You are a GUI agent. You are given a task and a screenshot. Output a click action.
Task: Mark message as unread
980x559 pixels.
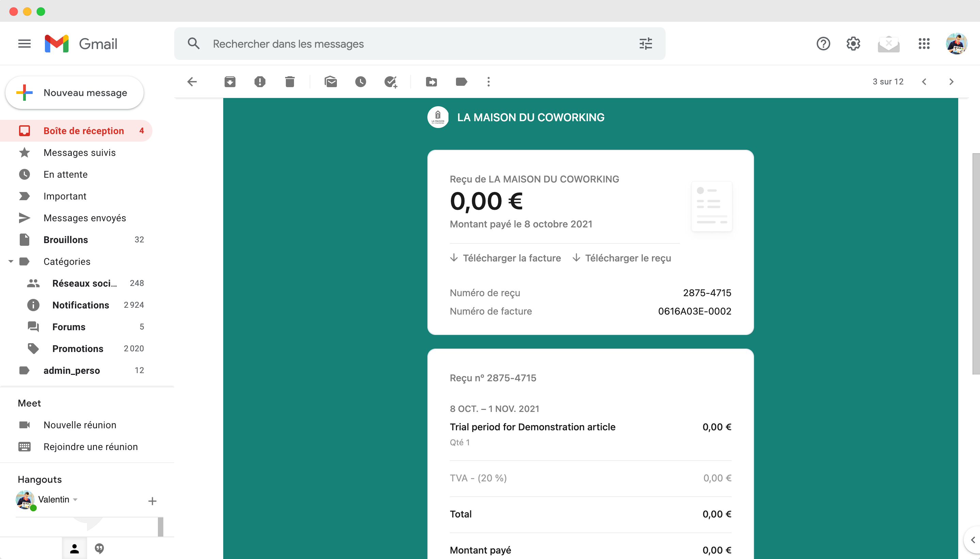(330, 82)
